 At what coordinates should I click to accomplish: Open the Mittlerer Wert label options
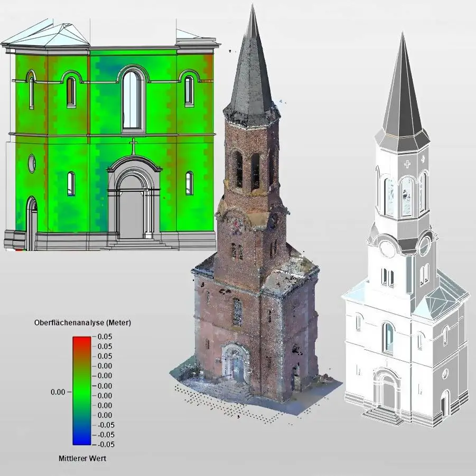[82, 459]
